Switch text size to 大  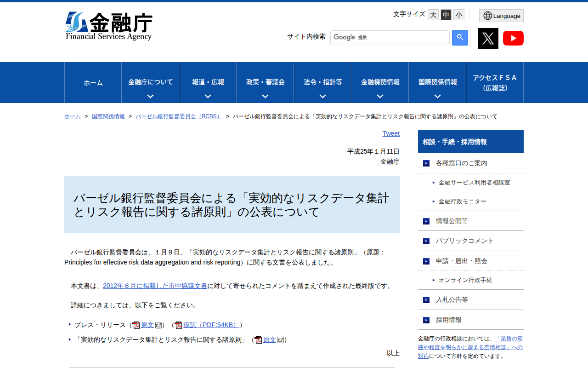[x=433, y=15]
